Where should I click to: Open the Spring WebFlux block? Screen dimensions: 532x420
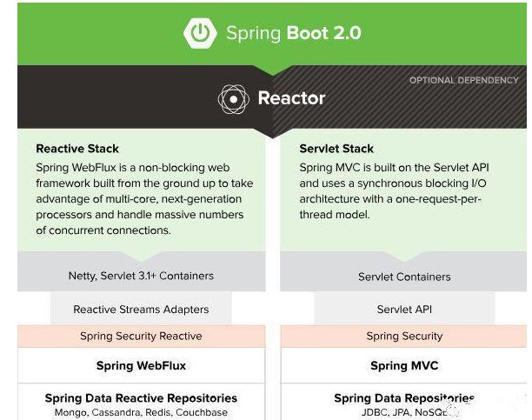(x=141, y=365)
